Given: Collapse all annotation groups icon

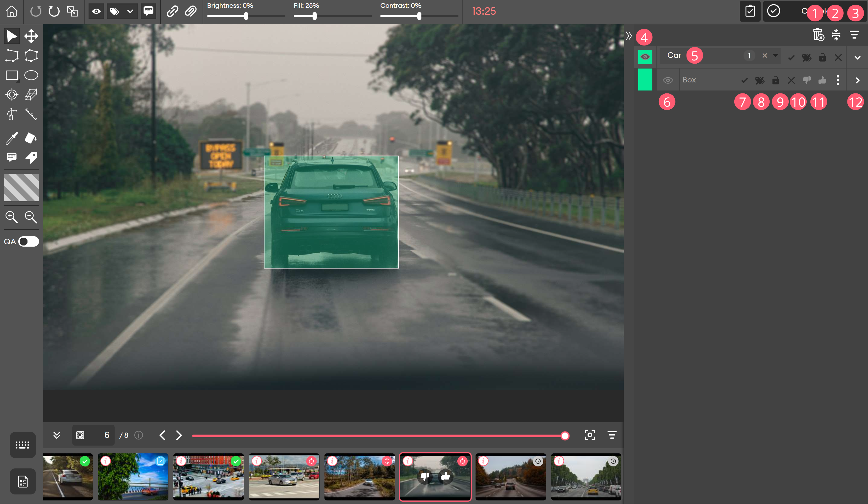Looking at the screenshot, I should point(836,35).
